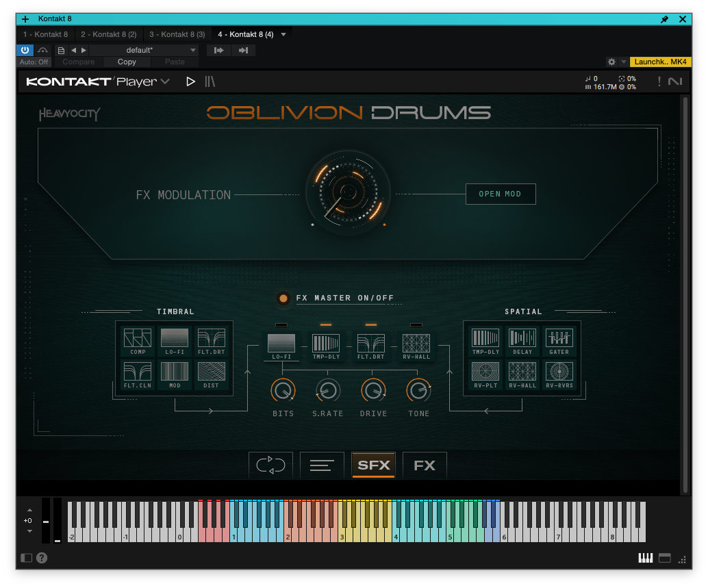
Task: Click the FX Modulation central dial
Action: 348,192
